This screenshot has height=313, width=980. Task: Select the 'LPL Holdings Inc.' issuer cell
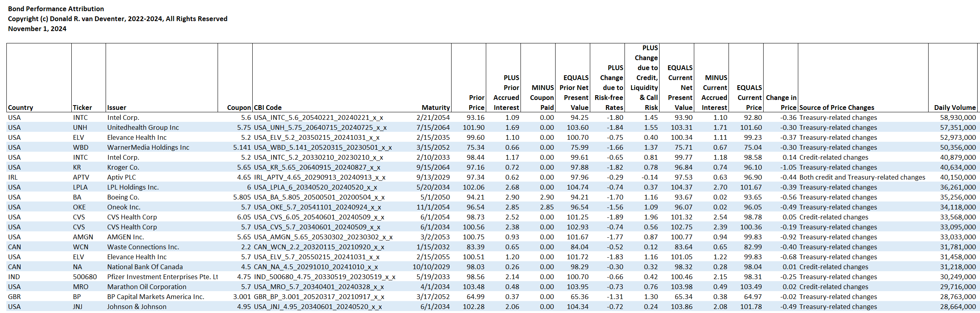pos(133,187)
